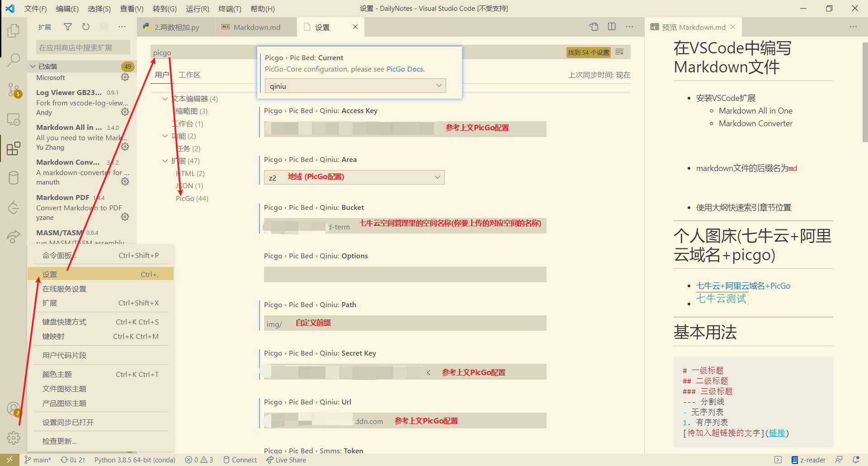The height and width of the screenshot is (466, 868).
Task: Open the Accounts icon with badge 2
Action: coord(14,409)
